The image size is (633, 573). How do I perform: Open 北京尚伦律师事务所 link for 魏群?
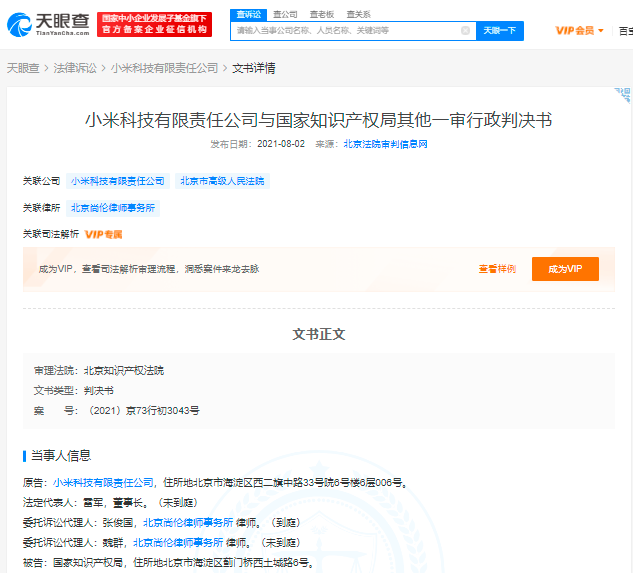[x=178, y=543]
